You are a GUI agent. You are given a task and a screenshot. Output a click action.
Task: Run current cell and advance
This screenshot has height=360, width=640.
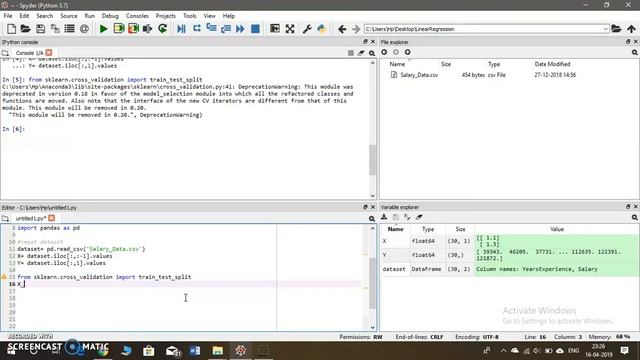tap(133, 29)
